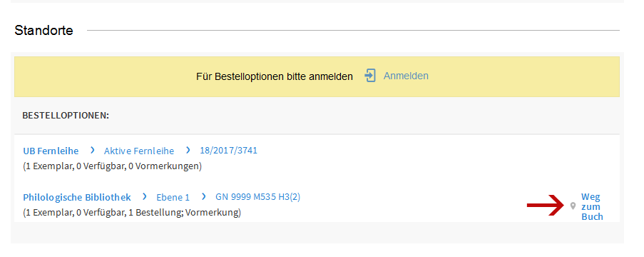Open the Aktive Fernleihe link

click(x=139, y=151)
